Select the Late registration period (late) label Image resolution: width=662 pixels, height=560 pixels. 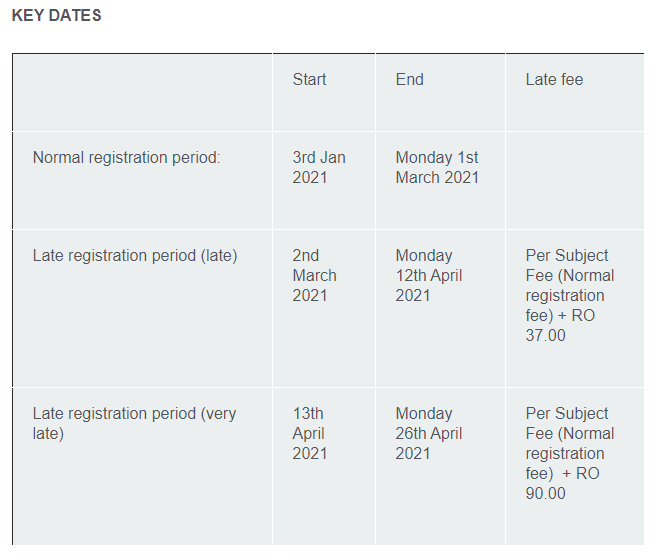click(x=135, y=256)
